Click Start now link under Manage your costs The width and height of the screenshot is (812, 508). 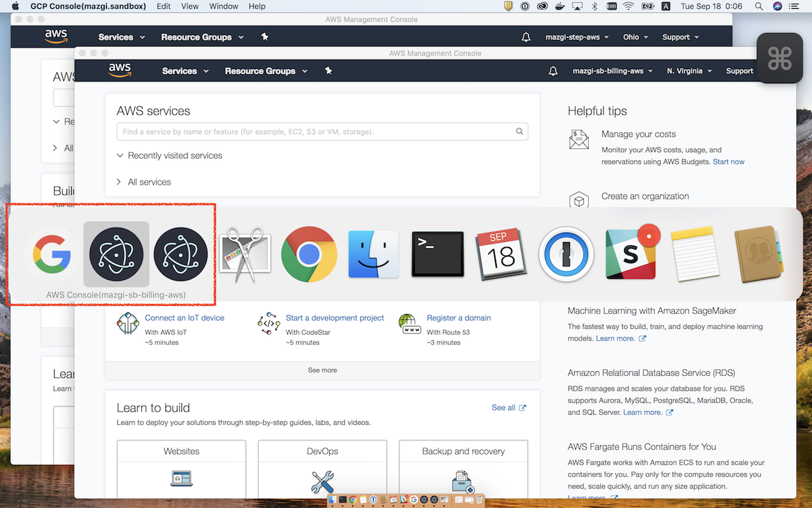pyautogui.click(x=728, y=162)
